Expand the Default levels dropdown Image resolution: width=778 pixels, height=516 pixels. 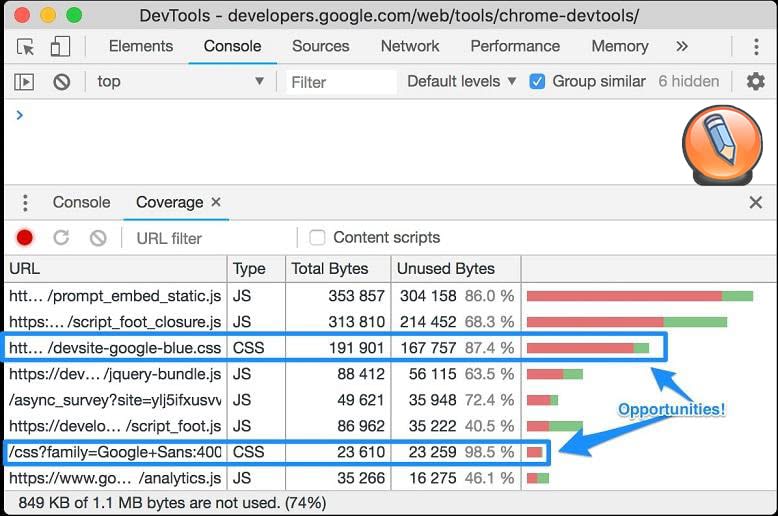(461, 82)
